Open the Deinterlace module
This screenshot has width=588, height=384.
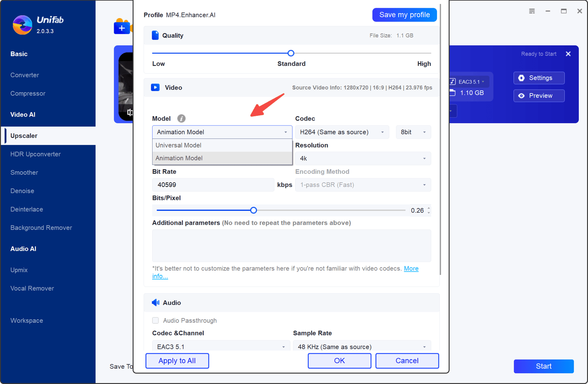27,209
